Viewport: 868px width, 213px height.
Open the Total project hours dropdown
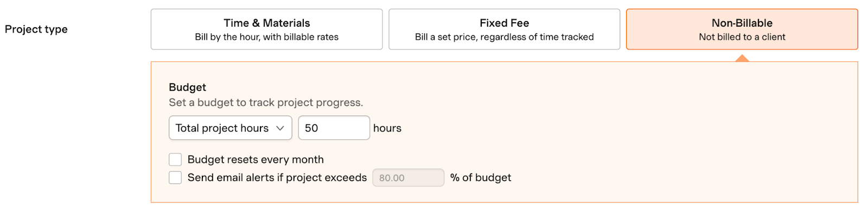click(230, 128)
